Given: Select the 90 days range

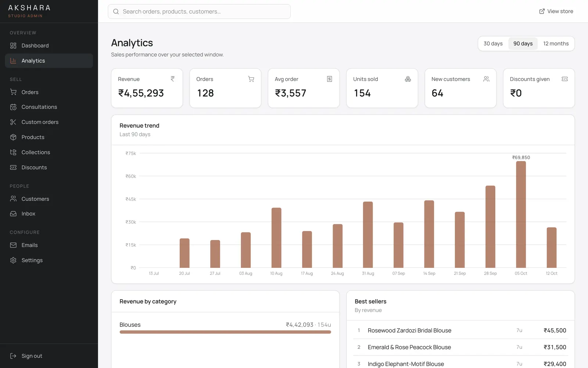Looking at the screenshot, I should coord(523,43).
